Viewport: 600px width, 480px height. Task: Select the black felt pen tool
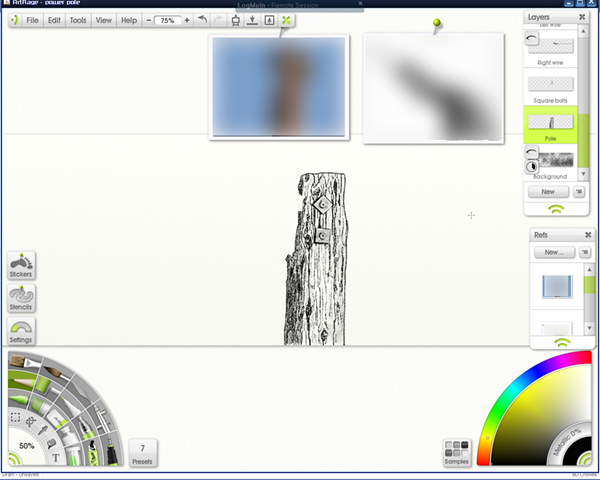tap(111, 453)
